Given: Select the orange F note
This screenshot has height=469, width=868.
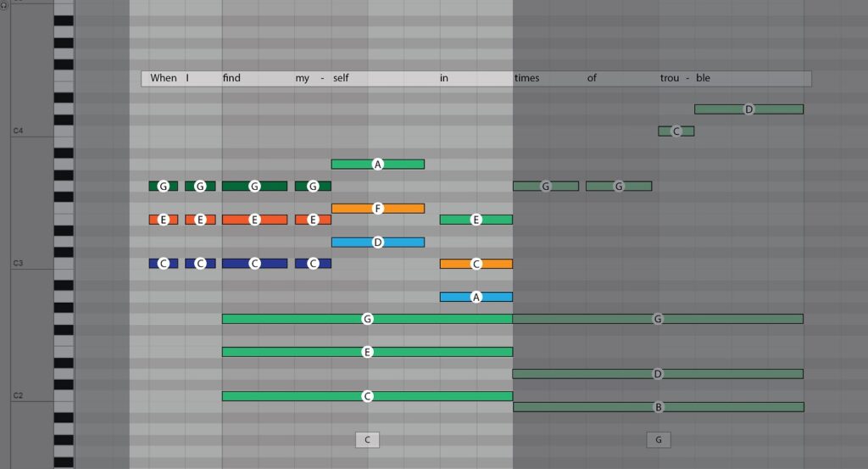Looking at the screenshot, I should 377,208.
